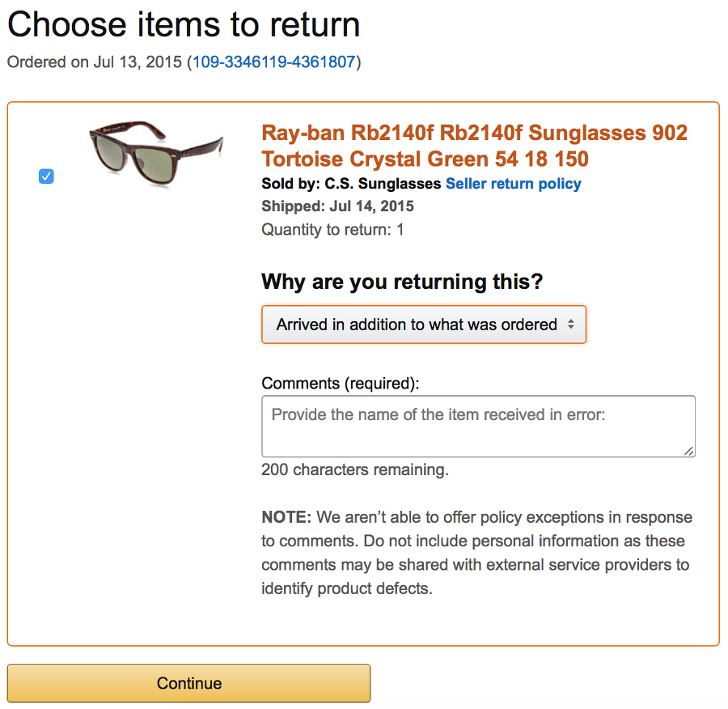728x709 pixels.
Task: Uncheck the sunglasses item checkbox
Action: 46,176
